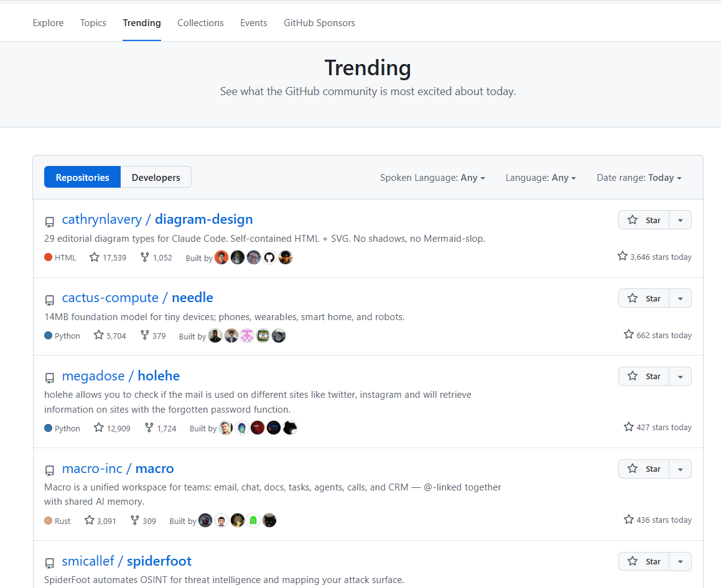The height and width of the screenshot is (588, 721).
Task: View needle forks count 379
Action: click(153, 336)
